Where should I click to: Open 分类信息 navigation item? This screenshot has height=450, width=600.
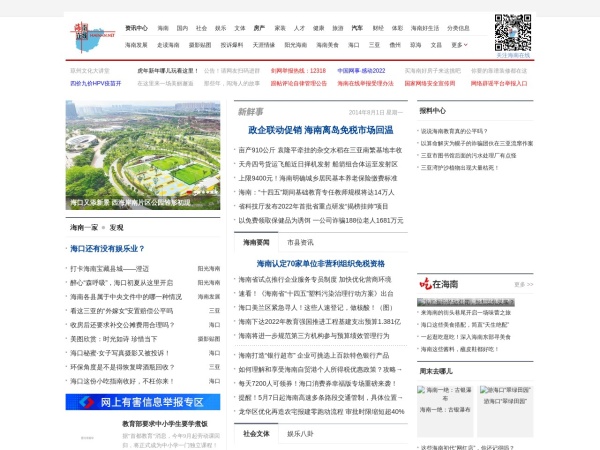click(458, 28)
